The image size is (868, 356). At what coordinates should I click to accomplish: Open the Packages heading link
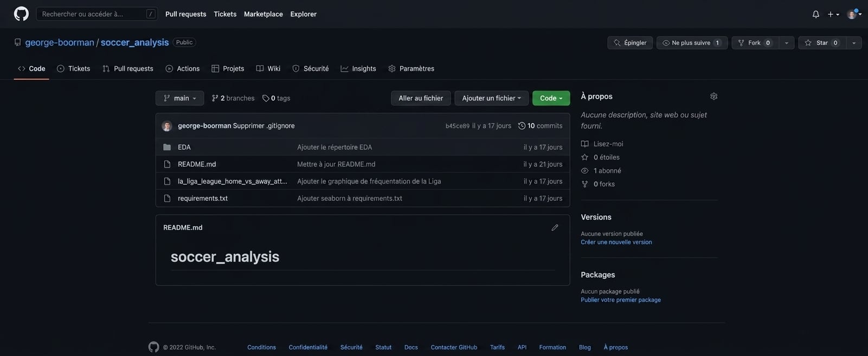(x=598, y=275)
